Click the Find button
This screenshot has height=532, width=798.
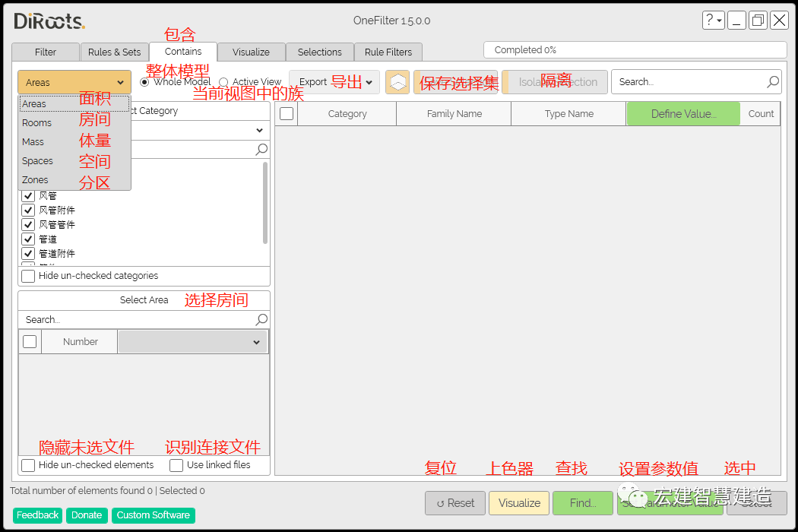582,502
